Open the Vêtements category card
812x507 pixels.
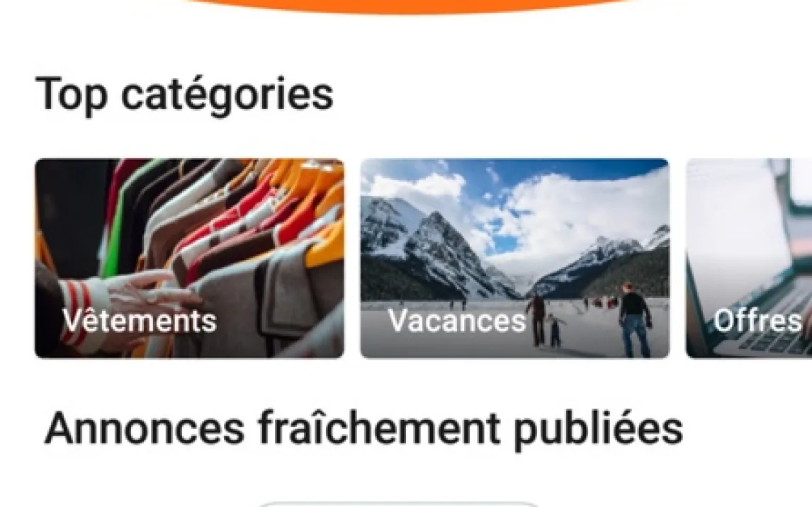pos(189,258)
